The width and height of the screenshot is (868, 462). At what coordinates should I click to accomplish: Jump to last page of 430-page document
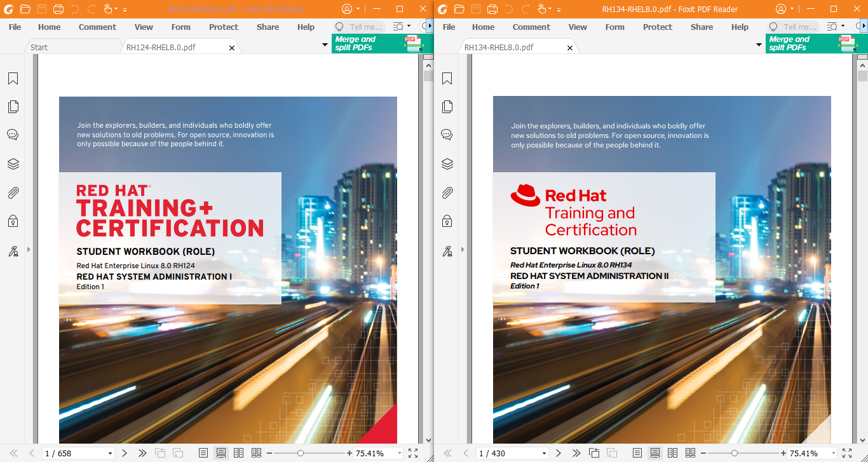pyautogui.click(x=576, y=453)
